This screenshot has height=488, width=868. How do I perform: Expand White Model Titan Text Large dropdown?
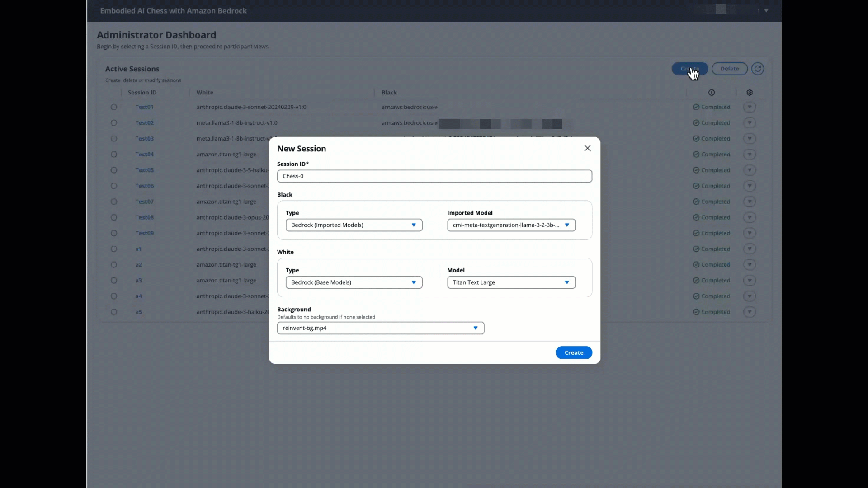pos(511,282)
